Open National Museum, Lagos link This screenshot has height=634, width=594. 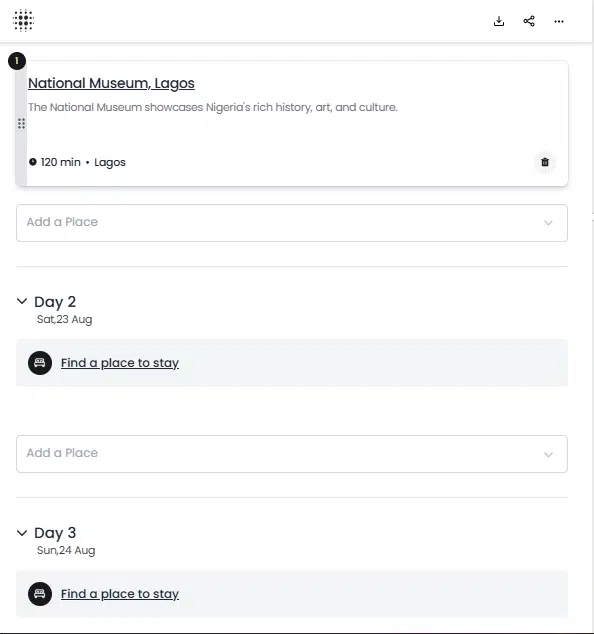tap(111, 83)
